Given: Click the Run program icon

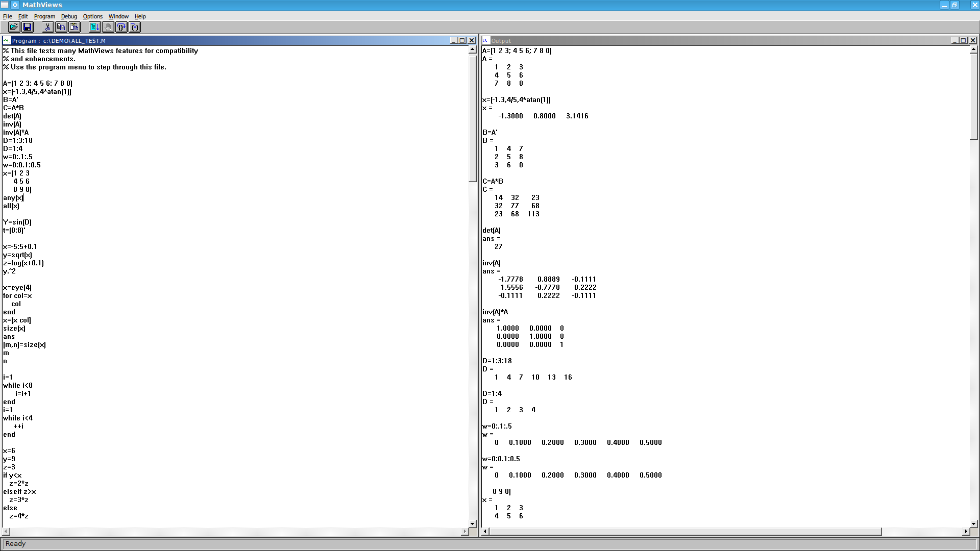Looking at the screenshot, I should click(x=94, y=27).
